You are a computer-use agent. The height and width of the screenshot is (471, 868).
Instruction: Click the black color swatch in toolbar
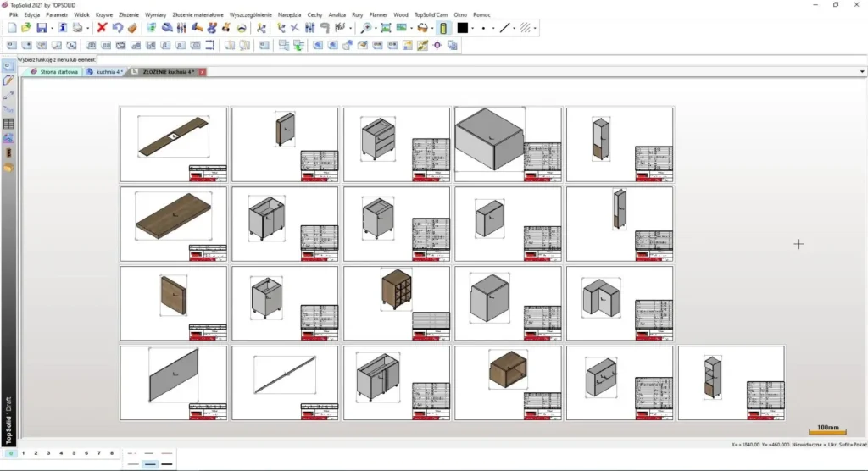(463, 28)
